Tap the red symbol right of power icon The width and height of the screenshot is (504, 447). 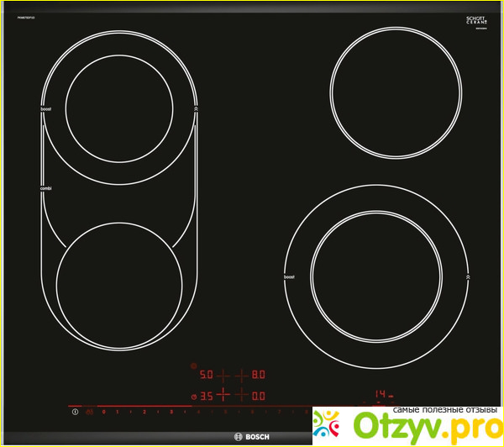pyautogui.click(x=89, y=412)
